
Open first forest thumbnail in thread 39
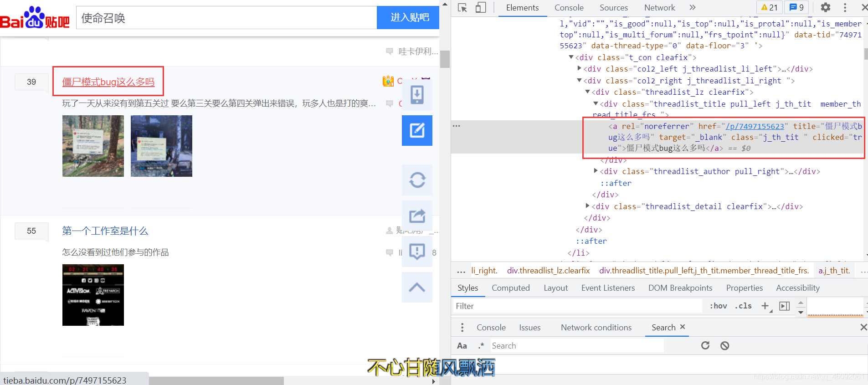click(93, 146)
